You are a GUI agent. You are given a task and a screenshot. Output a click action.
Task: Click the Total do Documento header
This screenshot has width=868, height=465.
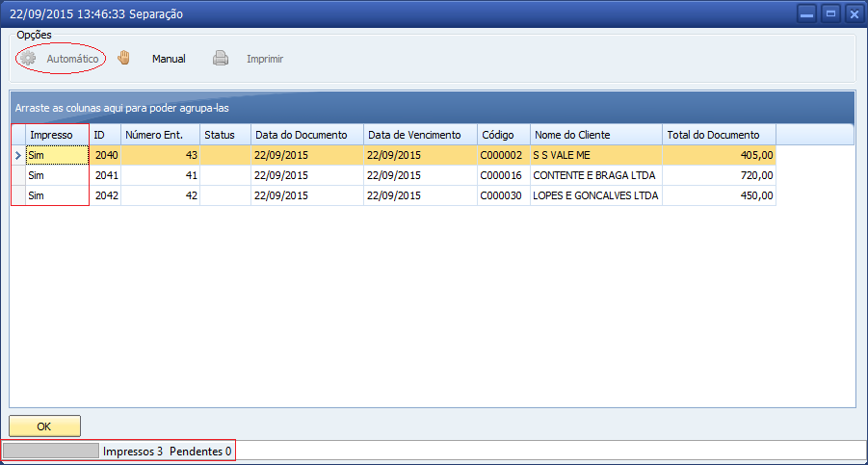[x=719, y=135]
